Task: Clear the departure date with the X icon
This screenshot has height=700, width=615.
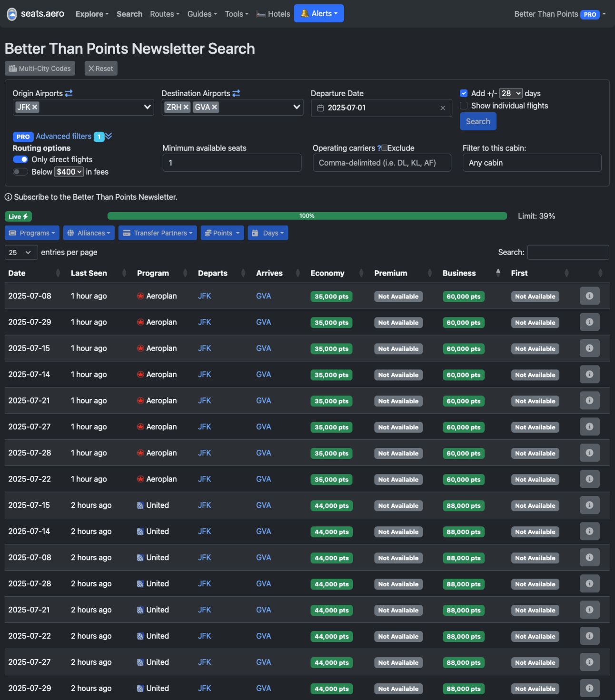Action: click(443, 108)
